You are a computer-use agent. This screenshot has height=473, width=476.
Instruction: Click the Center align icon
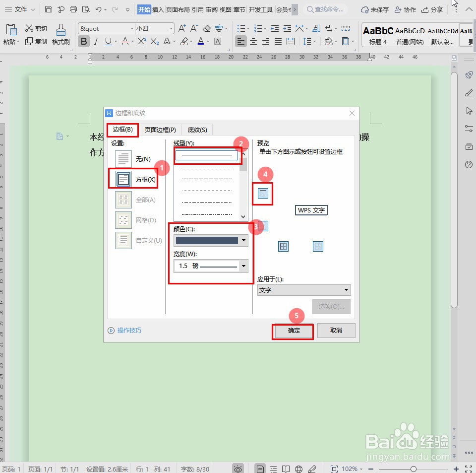[x=253, y=41]
